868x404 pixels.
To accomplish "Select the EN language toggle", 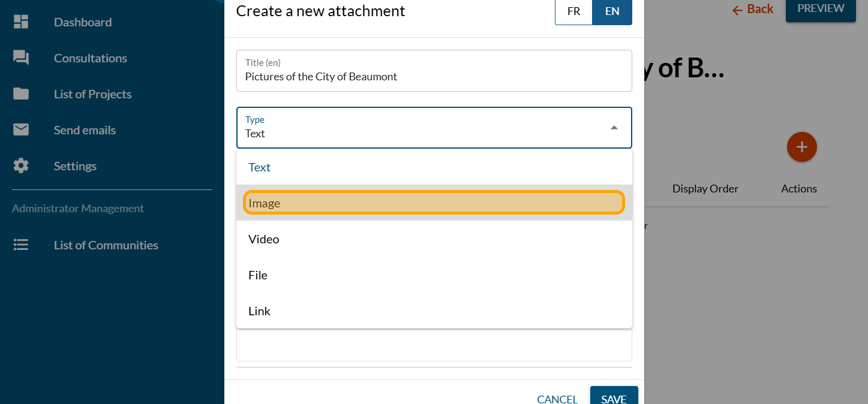I will pyautogui.click(x=612, y=11).
